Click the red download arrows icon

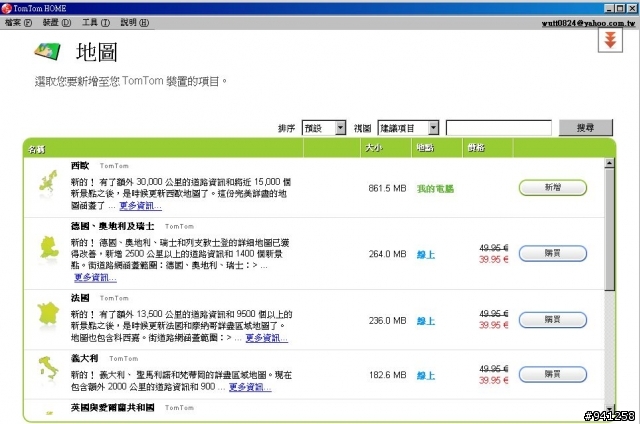pos(610,40)
